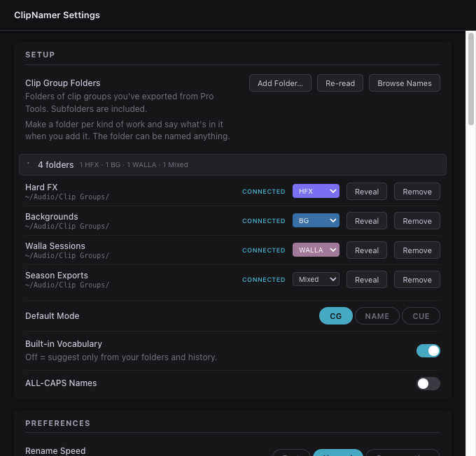The height and width of the screenshot is (456, 476).
Task: Reveal the Hard FX folder
Action: (x=366, y=192)
